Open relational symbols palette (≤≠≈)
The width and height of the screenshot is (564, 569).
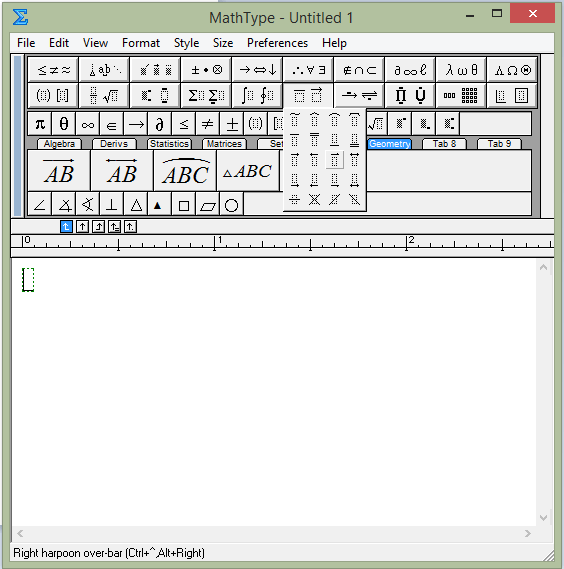tap(53, 69)
